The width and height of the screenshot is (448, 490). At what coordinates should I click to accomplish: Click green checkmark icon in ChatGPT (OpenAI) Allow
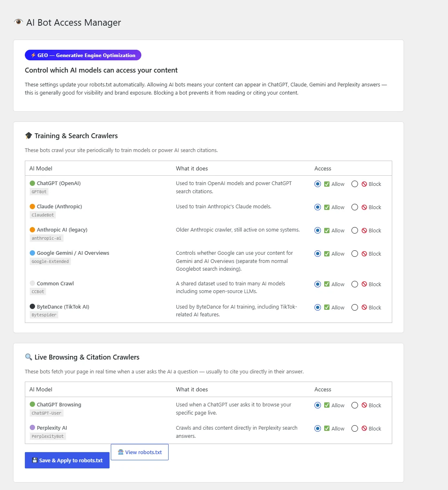327,184
